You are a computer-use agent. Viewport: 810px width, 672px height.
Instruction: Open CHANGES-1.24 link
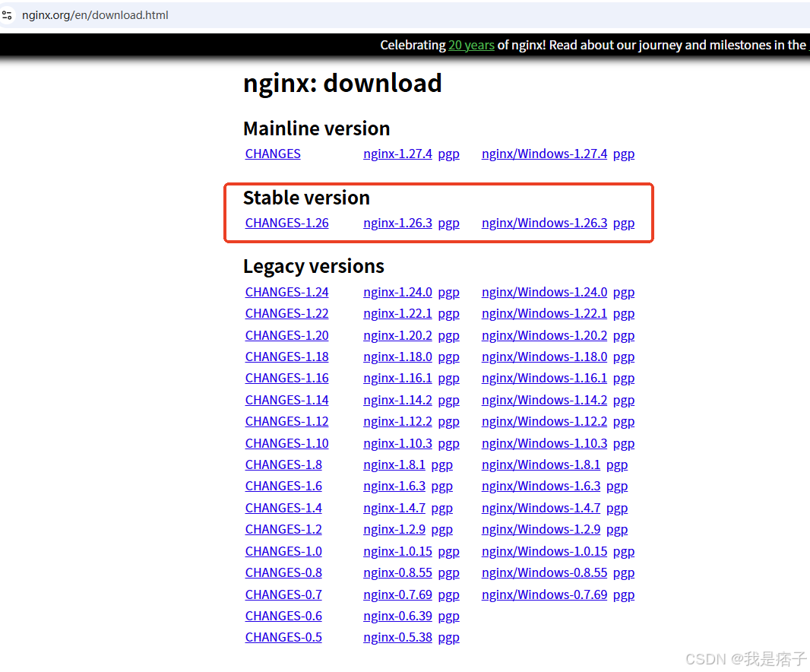286,293
